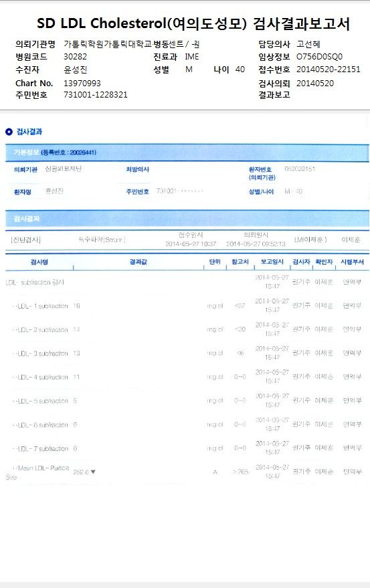
Task: Click the 보고일시 column header
Action: point(272,262)
